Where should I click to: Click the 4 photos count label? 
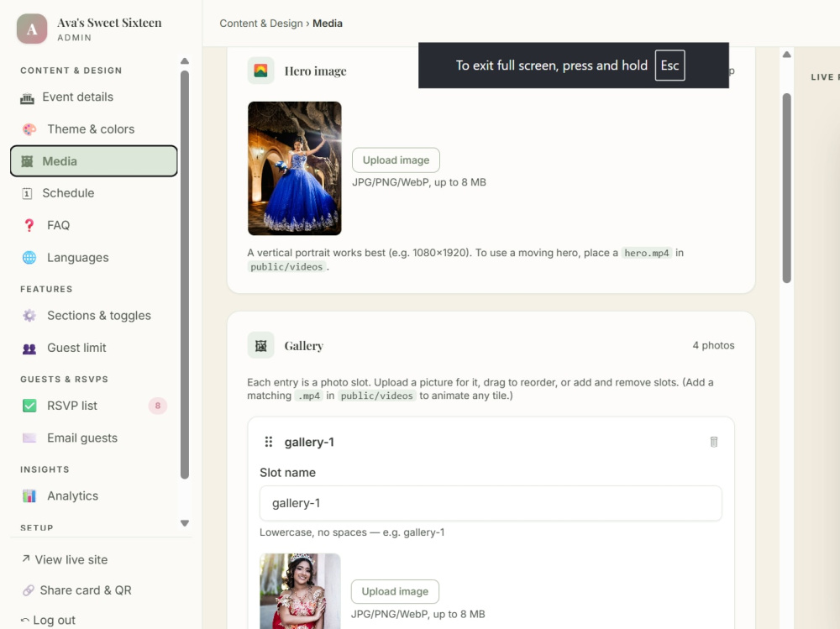(x=713, y=346)
